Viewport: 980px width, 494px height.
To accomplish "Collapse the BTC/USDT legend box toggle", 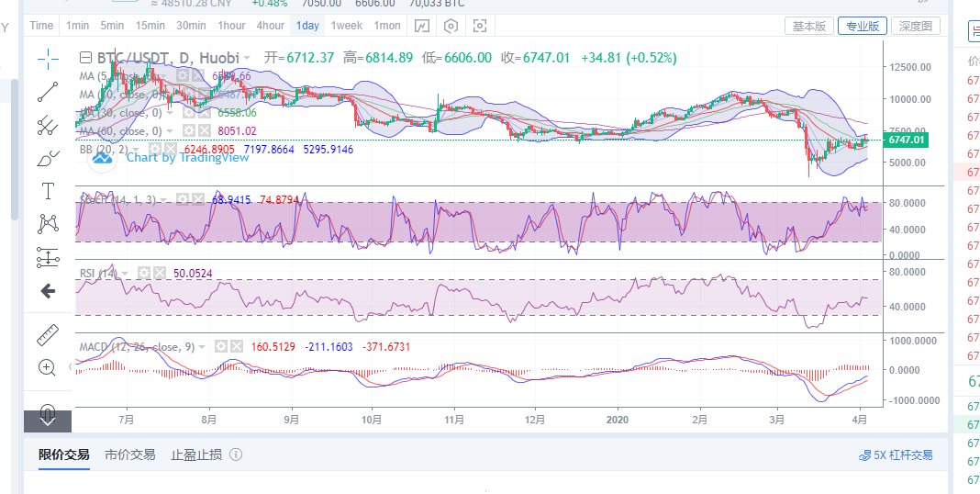I will point(85,58).
